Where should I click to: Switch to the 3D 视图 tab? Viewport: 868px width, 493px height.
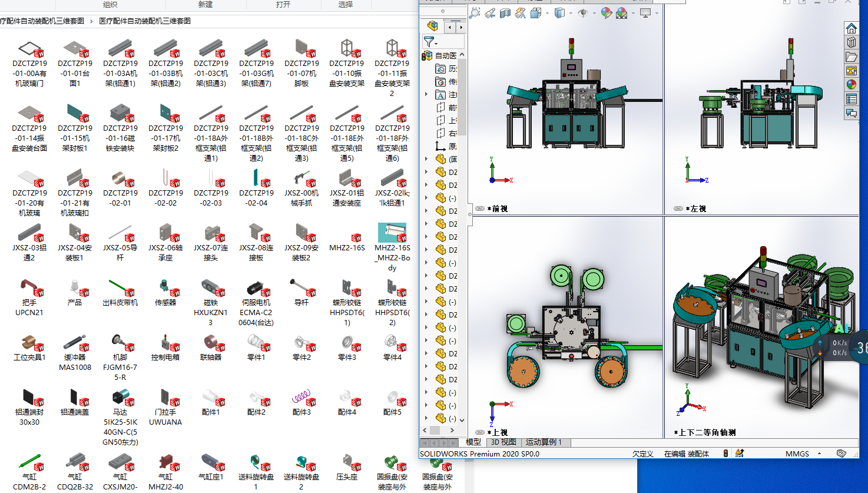503,442
